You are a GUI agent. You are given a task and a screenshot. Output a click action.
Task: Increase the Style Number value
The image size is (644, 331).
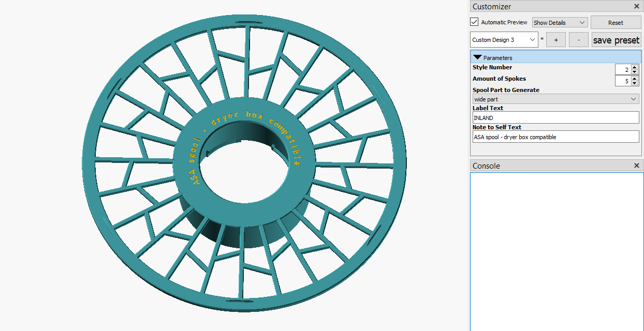tap(635, 67)
